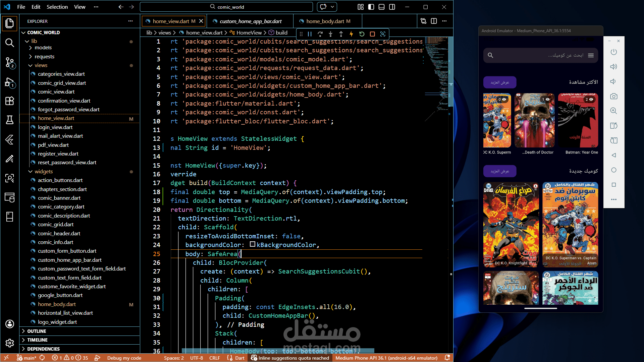644x362 pixels.
Task: Toggle the secondary side bar layout icon
Action: coord(392,7)
